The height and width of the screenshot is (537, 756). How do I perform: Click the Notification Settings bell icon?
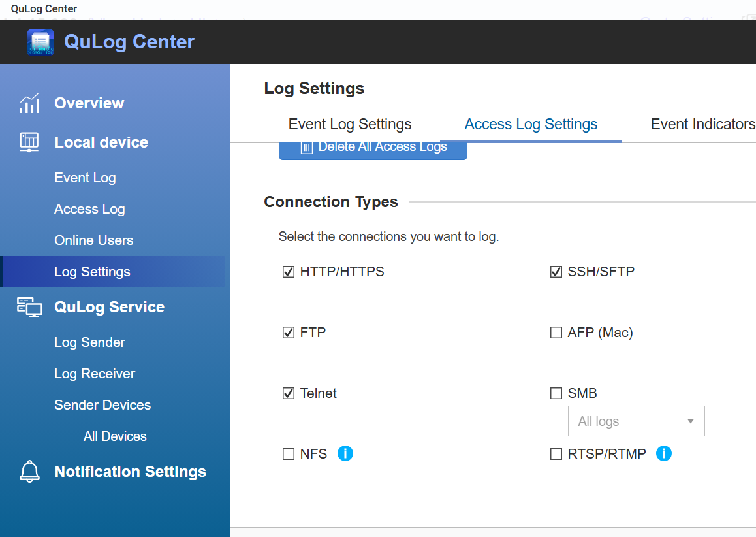click(29, 472)
